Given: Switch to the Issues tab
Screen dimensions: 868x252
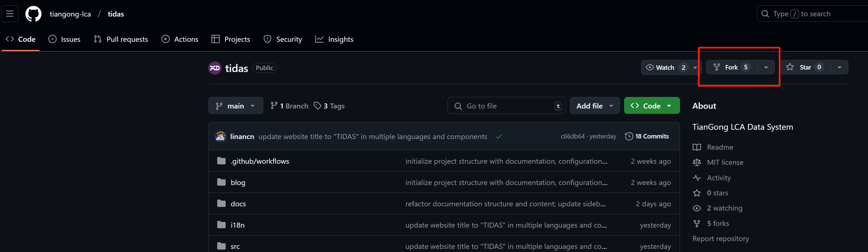Looking at the screenshot, I should click(64, 39).
